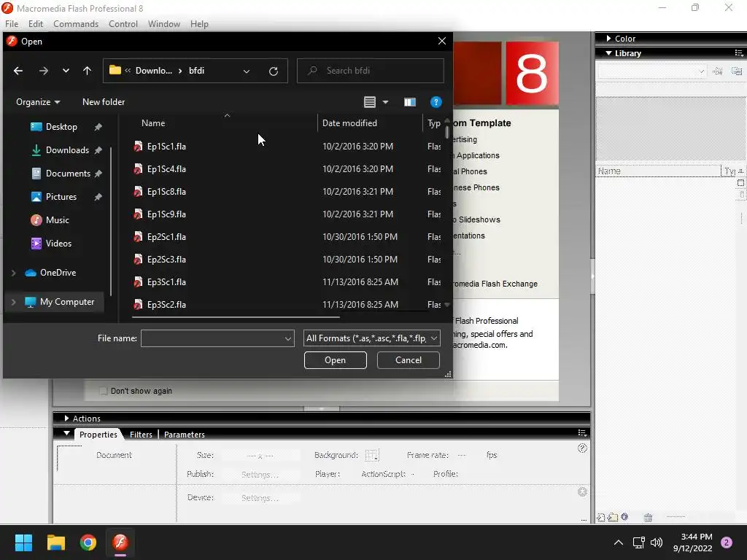
Task: Expand the address bar path dropdown
Action: pyautogui.click(x=247, y=71)
